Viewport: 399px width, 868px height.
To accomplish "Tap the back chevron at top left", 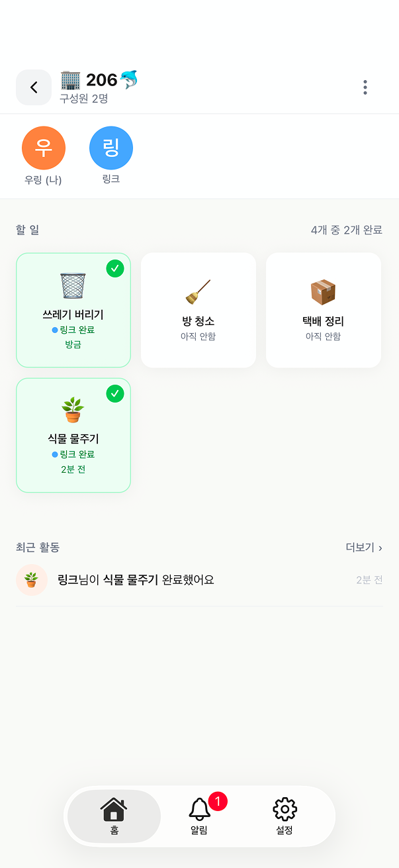I will pyautogui.click(x=33, y=87).
